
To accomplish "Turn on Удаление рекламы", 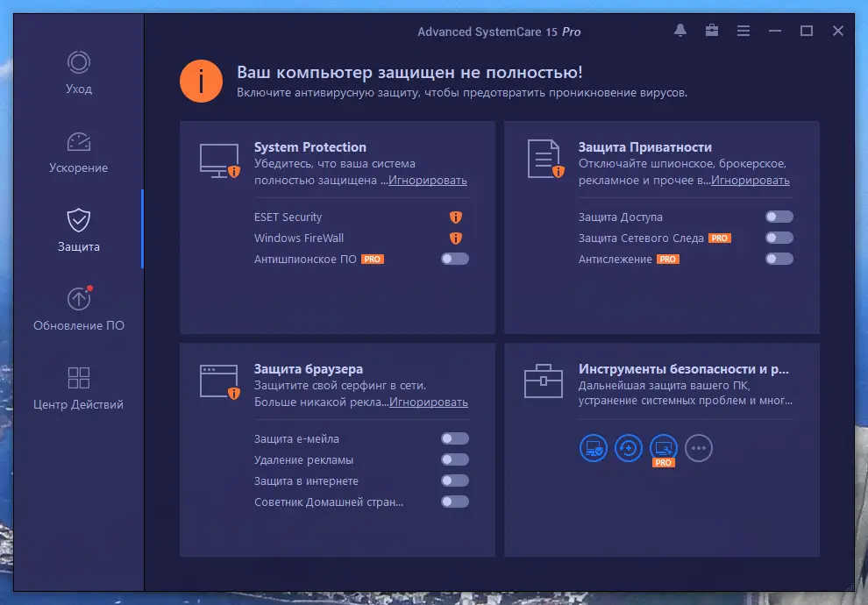I will pyautogui.click(x=455, y=460).
